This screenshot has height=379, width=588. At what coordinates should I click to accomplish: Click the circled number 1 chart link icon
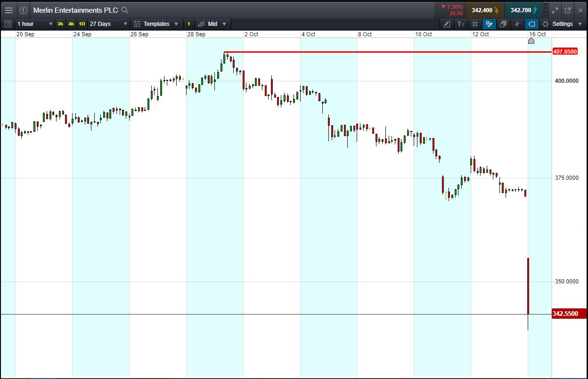(24, 10)
